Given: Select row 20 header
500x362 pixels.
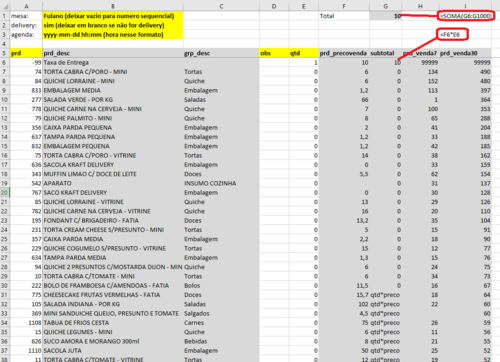Looking at the screenshot, I should click(5, 193).
